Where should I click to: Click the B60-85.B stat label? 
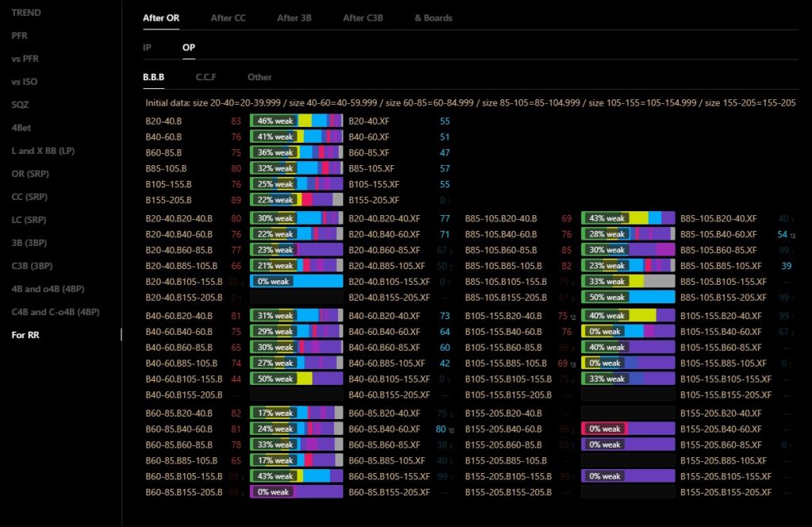164,153
